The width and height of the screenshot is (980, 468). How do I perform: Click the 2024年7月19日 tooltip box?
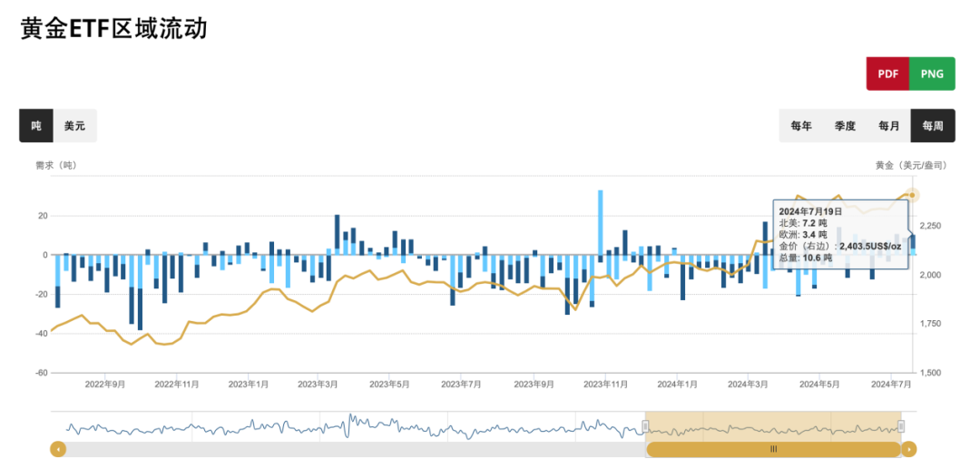pyautogui.click(x=839, y=234)
